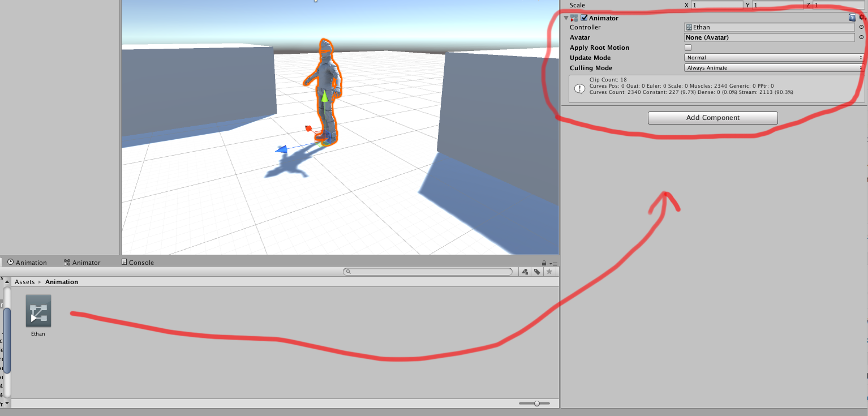Click the Scale Y value field
The image size is (868, 416).
coord(779,5)
